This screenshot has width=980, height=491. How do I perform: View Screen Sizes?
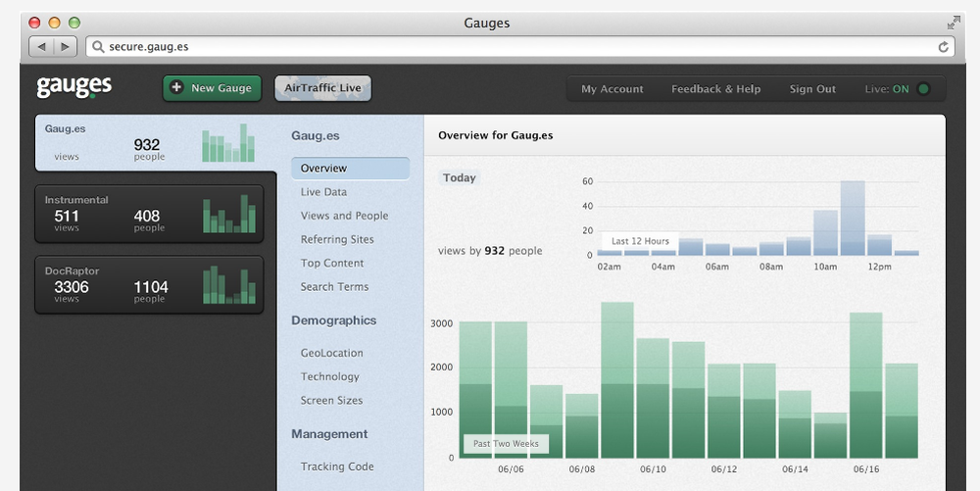pyautogui.click(x=331, y=401)
